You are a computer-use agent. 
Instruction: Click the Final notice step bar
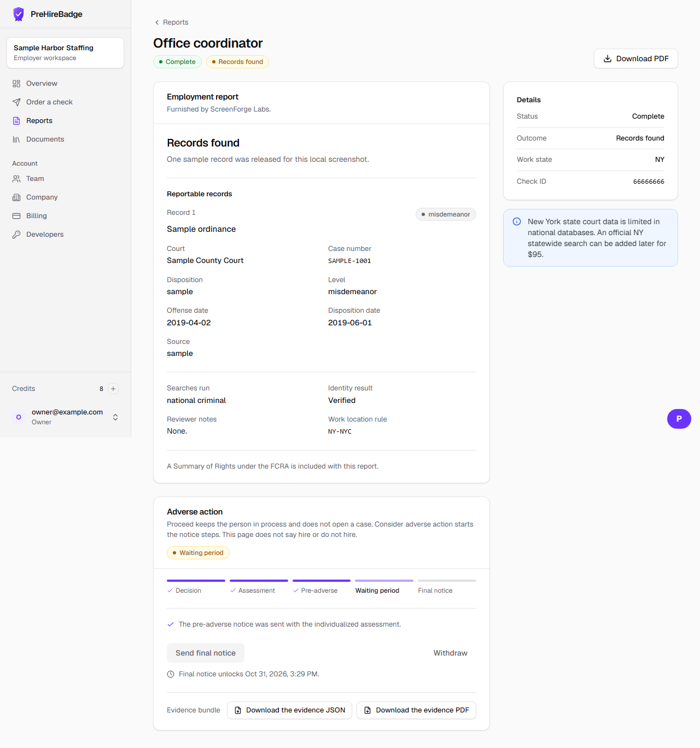[447, 581]
